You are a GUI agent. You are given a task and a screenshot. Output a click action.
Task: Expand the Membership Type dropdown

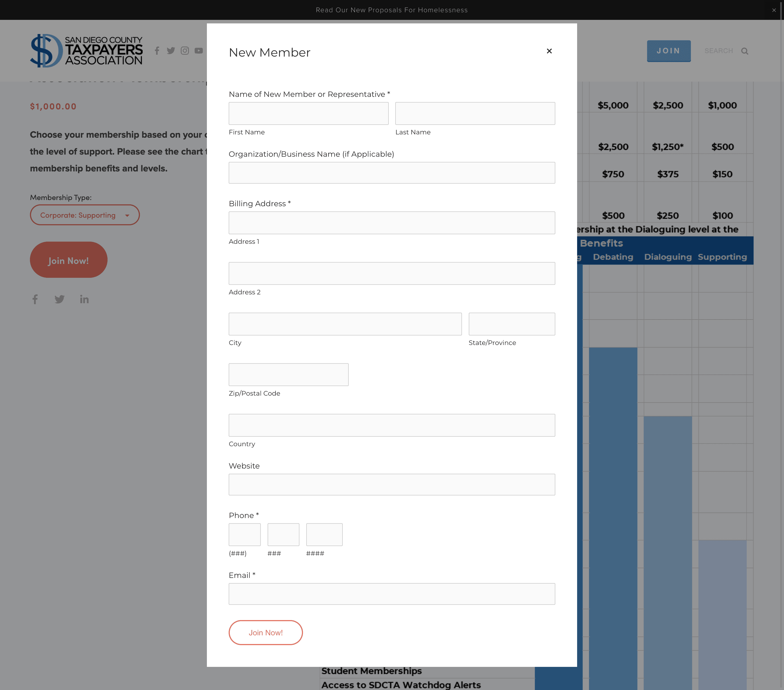pyautogui.click(x=84, y=215)
